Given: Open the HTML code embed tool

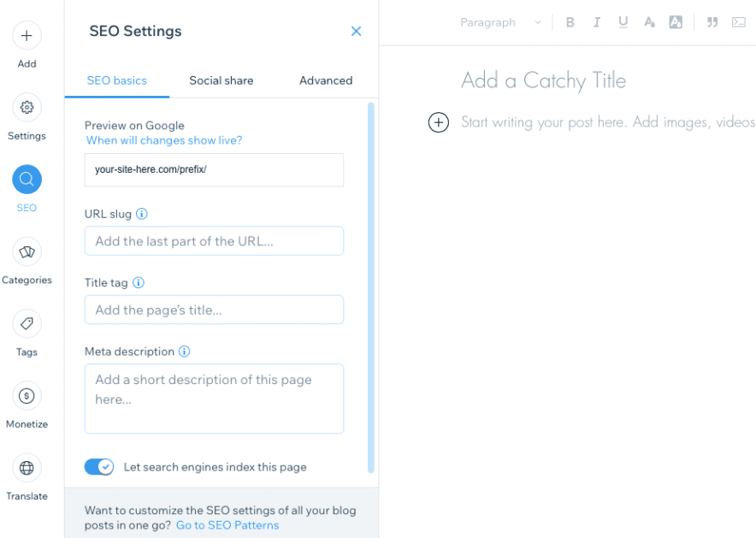Looking at the screenshot, I should click(x=738, y=22).
